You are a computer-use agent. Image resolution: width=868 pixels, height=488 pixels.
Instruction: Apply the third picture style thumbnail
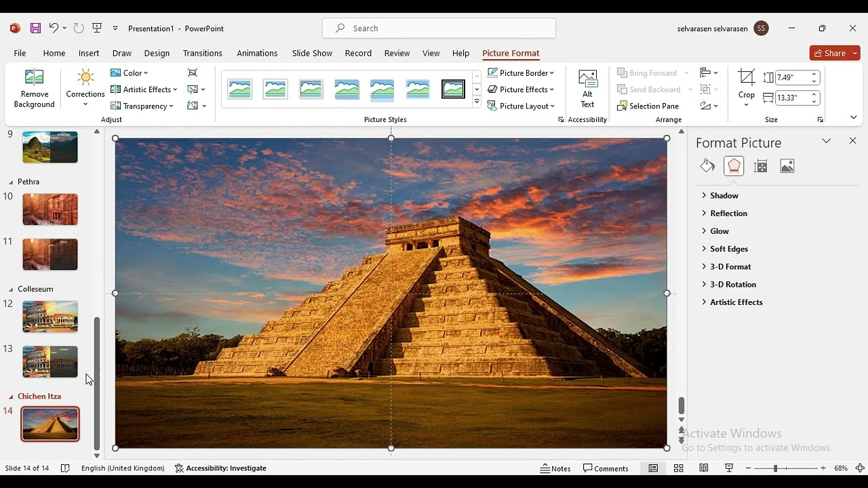tap(311, 89)
